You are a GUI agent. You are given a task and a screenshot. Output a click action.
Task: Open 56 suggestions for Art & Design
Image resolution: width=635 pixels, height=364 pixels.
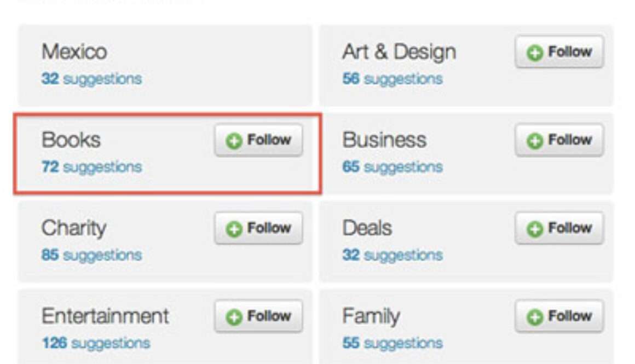[x=392, y=79]
